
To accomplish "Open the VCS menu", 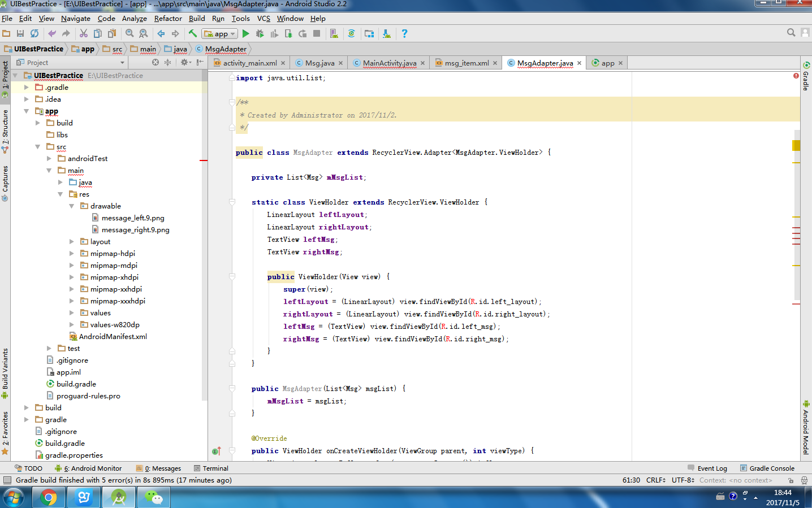I will click(x=264, y=18).
